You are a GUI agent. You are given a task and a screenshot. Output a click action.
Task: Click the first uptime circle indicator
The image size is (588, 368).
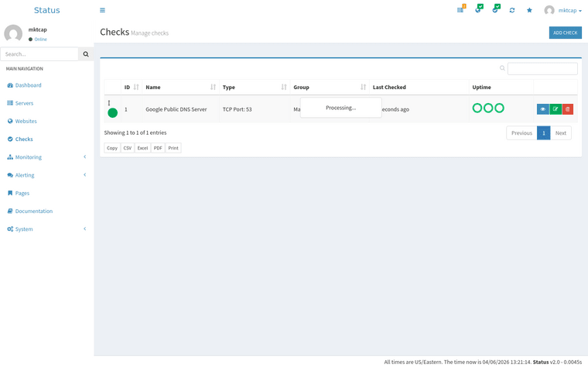(x=477, y=108)
